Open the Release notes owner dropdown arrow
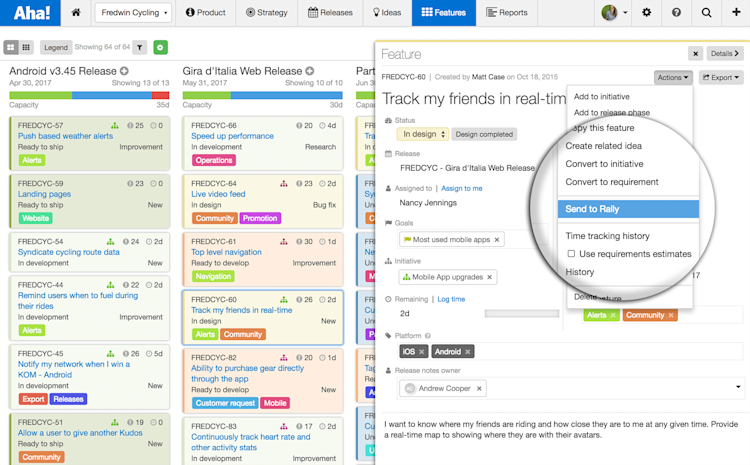The height and width of the screenshot is (465, 750). [738, 387]
